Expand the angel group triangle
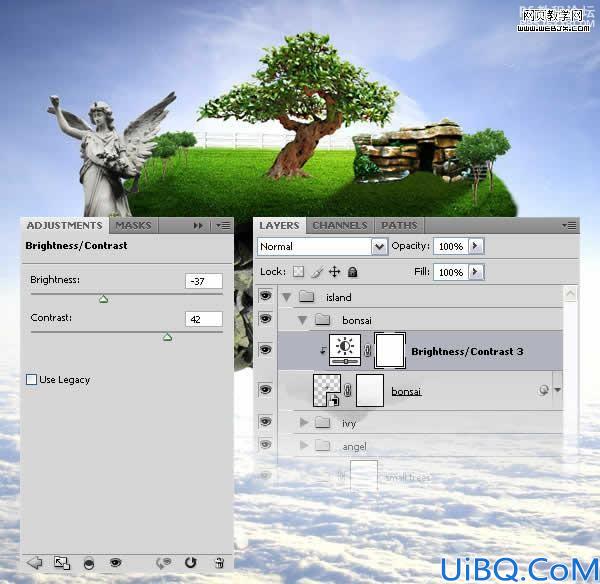 coord(304,445)
